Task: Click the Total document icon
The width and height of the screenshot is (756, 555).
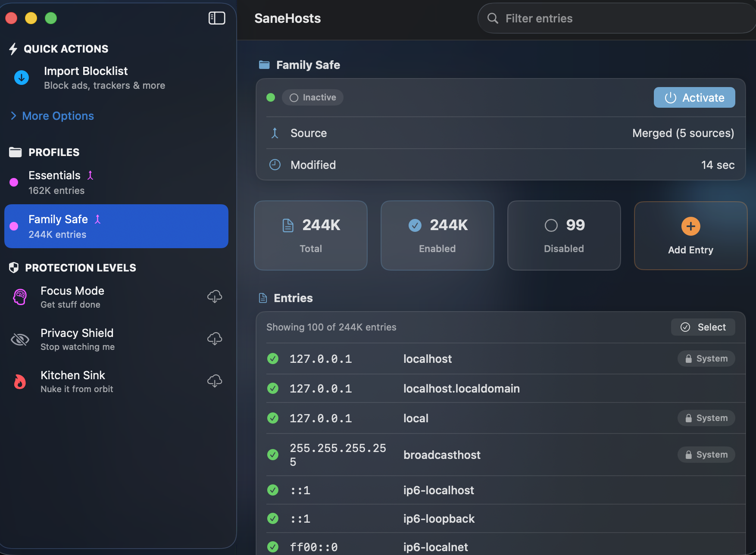Action: click(x=288, y=225)
